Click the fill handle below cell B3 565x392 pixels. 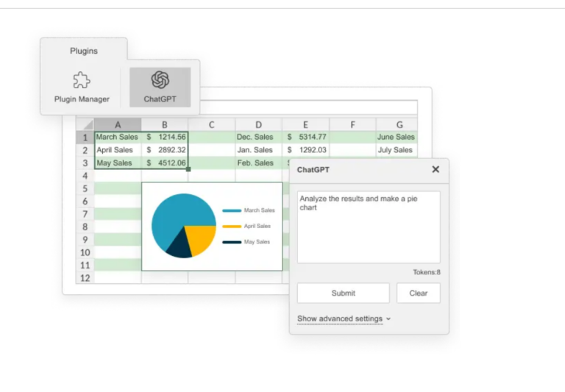point(188,169)
